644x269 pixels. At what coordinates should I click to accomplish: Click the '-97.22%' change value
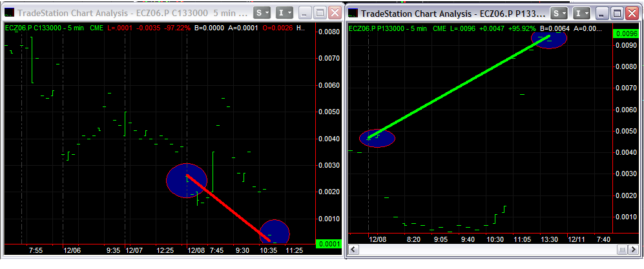click(x=176, y=28)
